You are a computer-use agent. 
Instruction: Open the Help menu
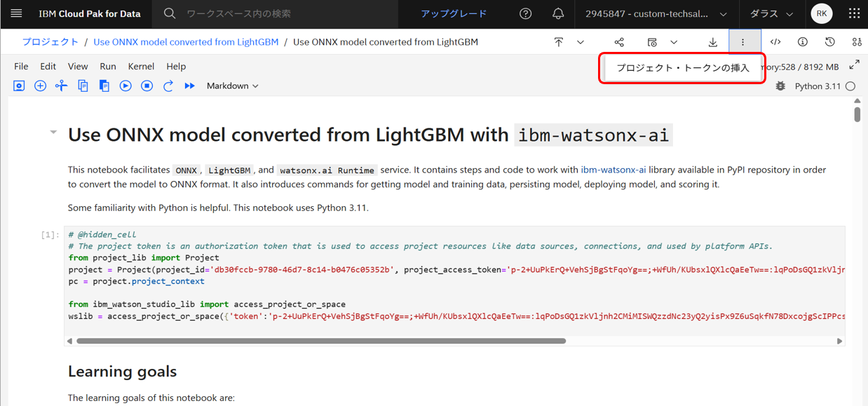pos(176,66)
